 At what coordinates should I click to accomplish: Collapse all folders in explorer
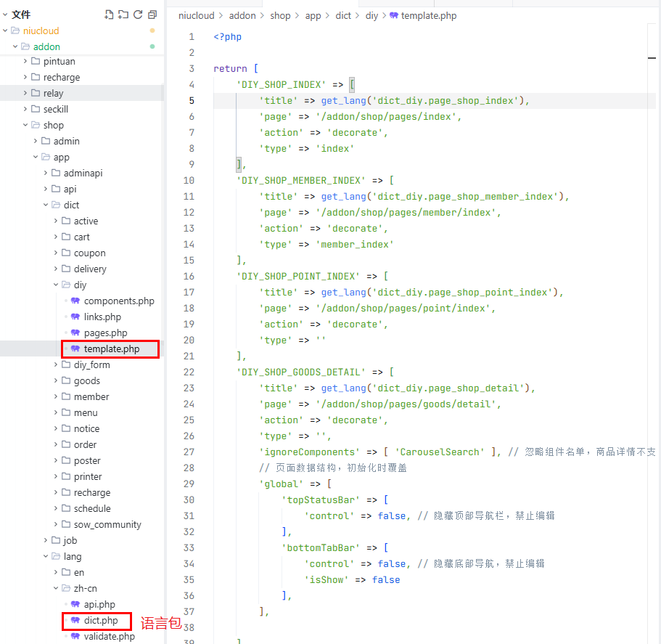coord(152,15)
